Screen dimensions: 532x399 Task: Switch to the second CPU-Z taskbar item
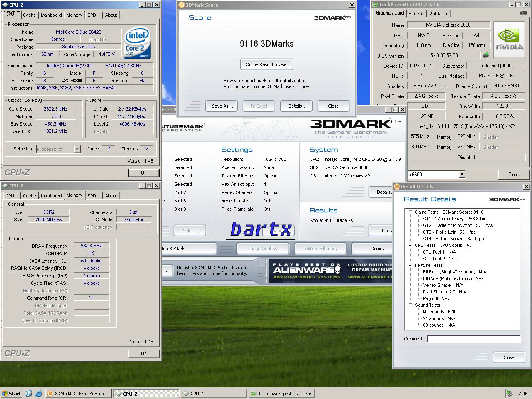point(214,394)
